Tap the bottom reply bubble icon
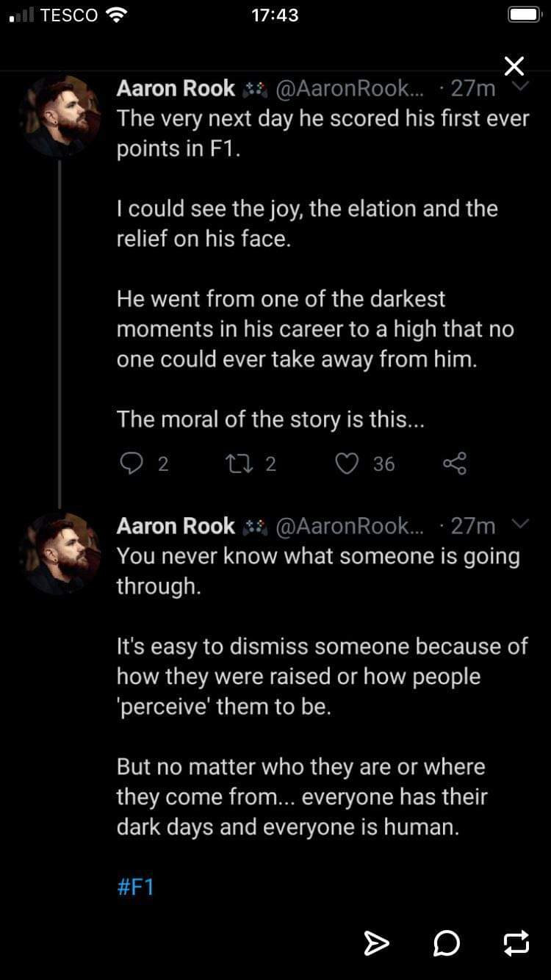The width and height of the screenshot is (551, 980). [x=446, y=943]
